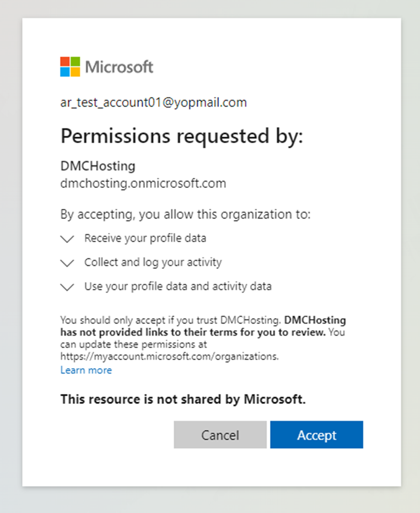Image resolution: width=420 pixels, height=513 pixels.
Task: Click the ar_test_account01@yopmail.com email address
Action: [153, 102]
